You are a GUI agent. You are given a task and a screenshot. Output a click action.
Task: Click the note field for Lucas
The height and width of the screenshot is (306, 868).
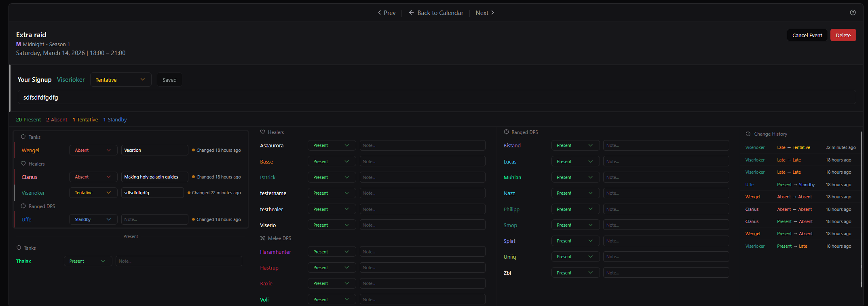click(x=666, y=161)
